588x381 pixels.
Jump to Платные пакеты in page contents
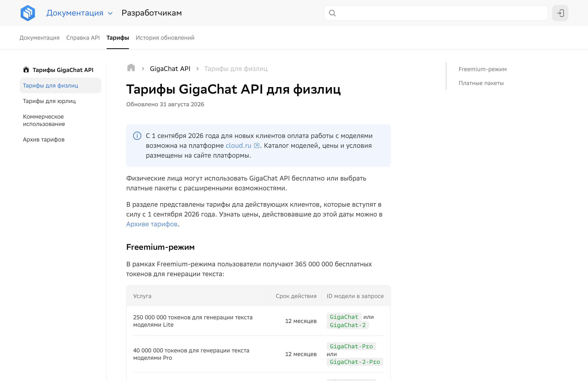(x=481, y=83)
